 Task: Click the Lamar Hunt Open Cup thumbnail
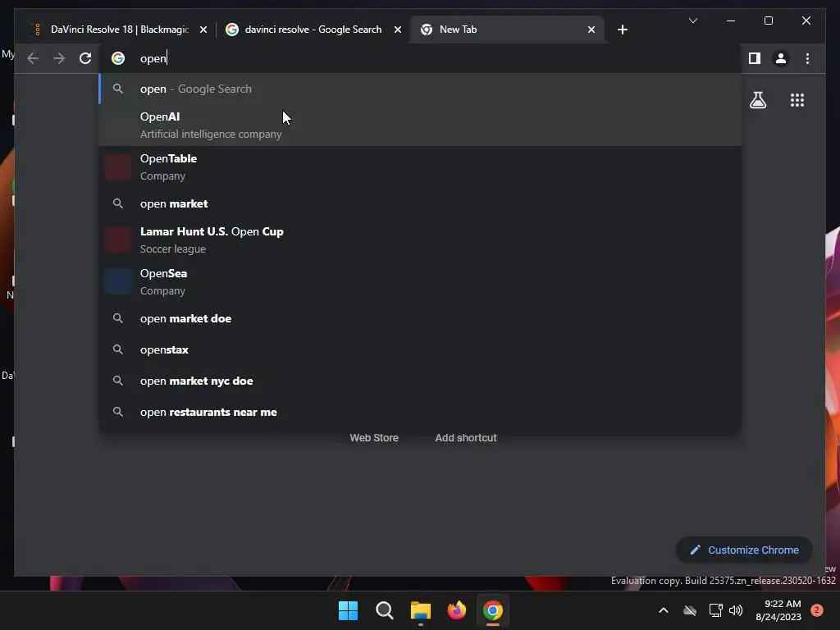pos(118,240)
